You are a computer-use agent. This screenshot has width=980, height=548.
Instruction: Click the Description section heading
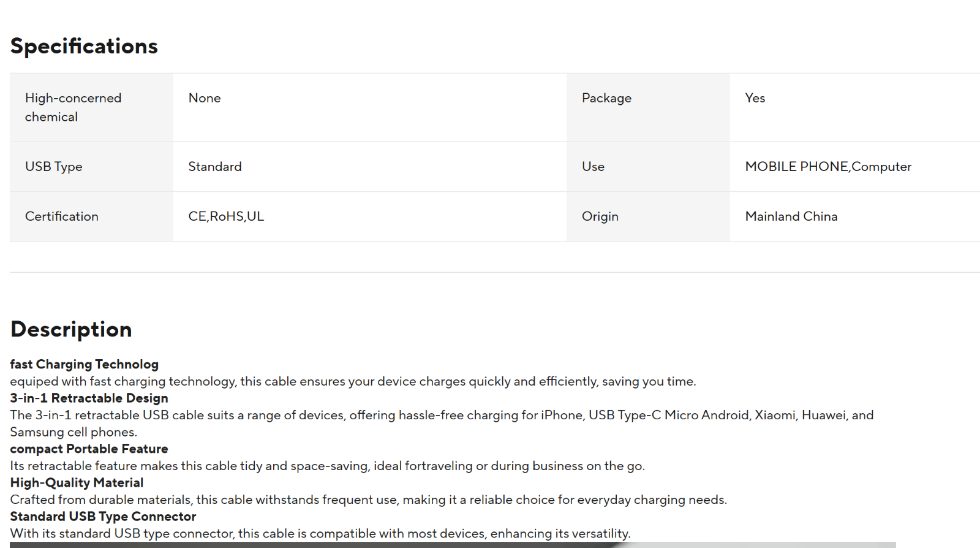point(71,330)
